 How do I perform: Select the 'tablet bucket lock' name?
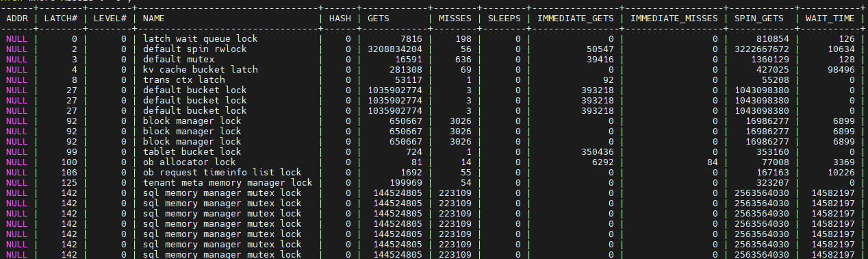point(192,151)
